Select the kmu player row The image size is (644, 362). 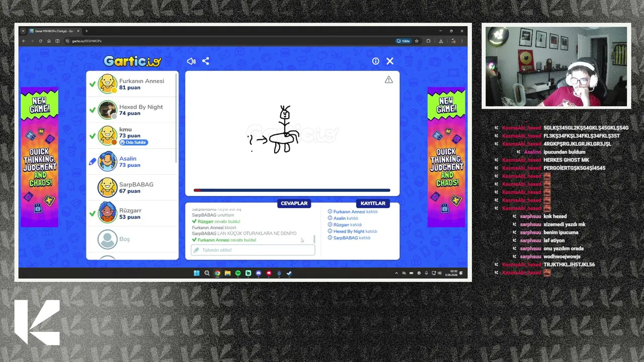point(133,136)
